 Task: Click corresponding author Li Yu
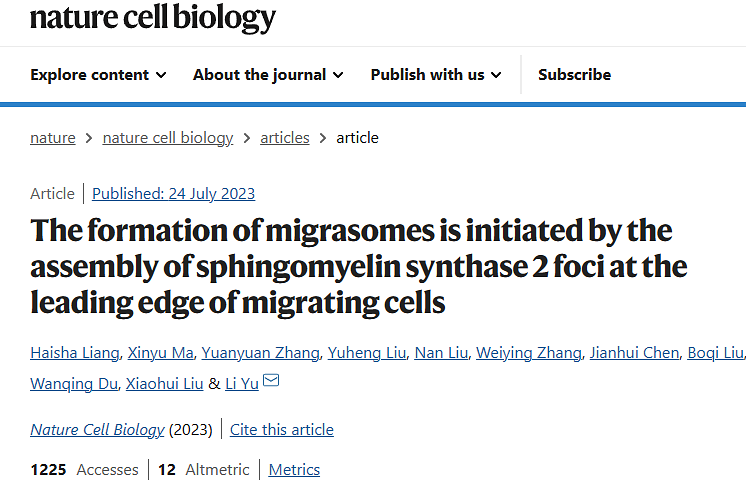click(x=241, y=383)
